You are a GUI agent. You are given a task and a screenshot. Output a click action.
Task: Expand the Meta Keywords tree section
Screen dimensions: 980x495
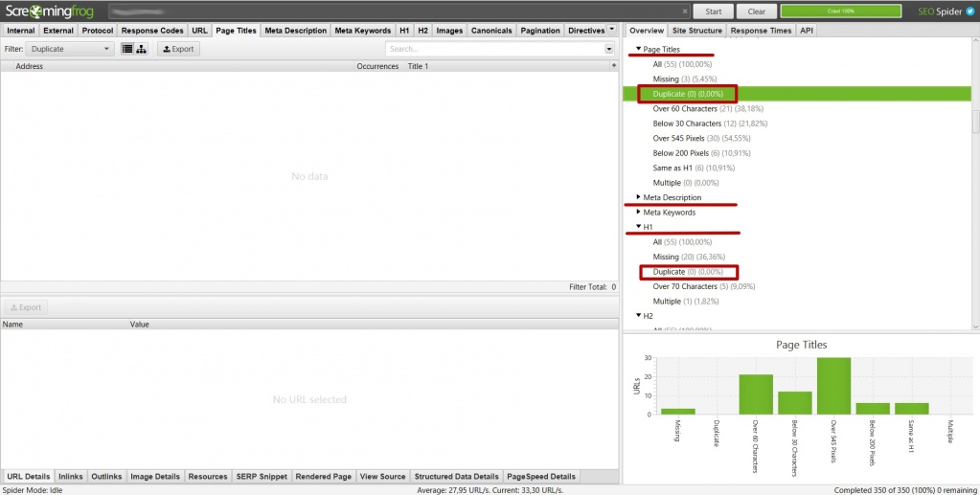point(639,212)
